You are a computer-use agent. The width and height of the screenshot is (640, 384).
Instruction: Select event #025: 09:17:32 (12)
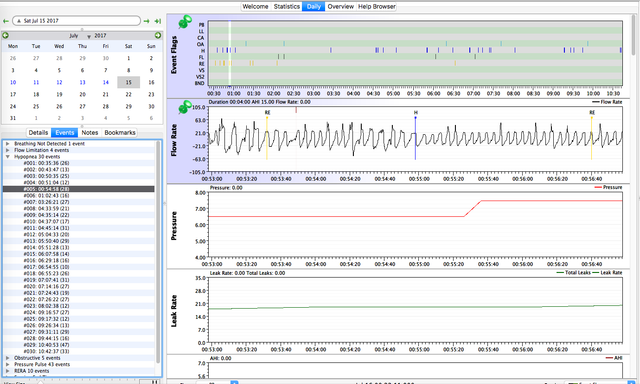pyautogui.click(x=79, y=319)
